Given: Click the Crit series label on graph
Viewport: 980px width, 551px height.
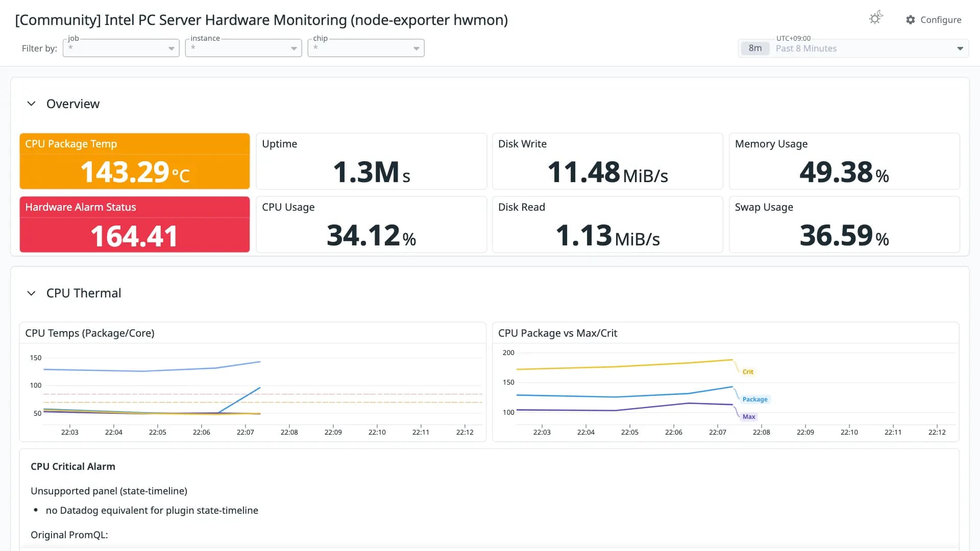Looking at the screenshot, I should coord(748,372).
